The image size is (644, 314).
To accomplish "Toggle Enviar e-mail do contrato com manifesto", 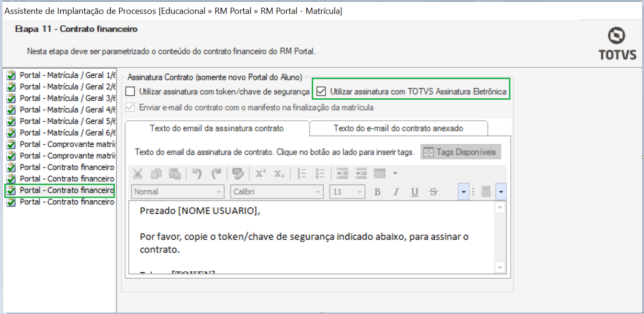I will point(131,107).
